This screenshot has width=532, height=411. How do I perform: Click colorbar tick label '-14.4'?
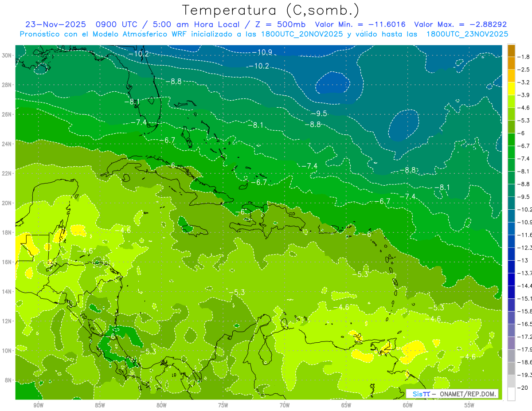(524, 286)
